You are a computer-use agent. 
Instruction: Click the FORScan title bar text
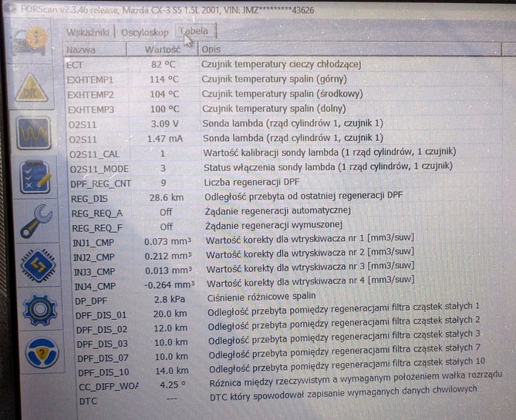[x=167, y=10]
